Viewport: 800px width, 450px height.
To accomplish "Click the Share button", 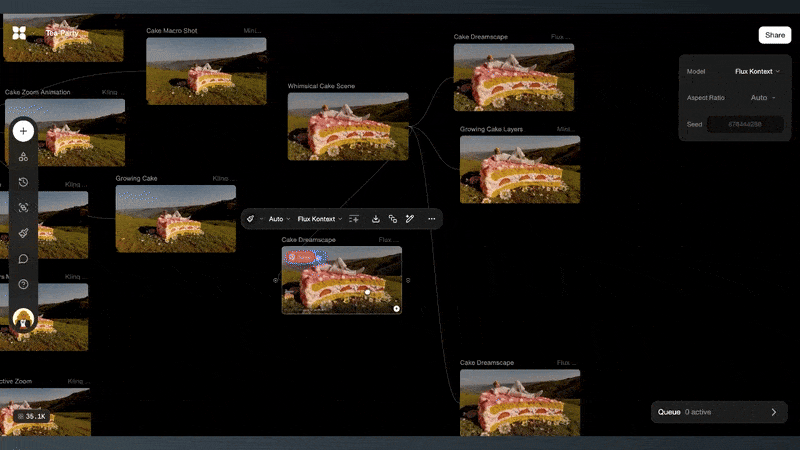I will pos(774,35).
